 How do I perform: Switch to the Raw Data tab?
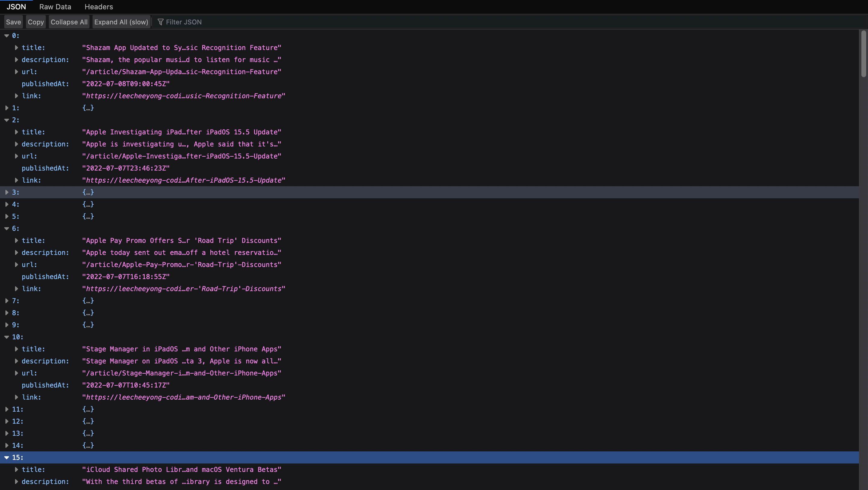click(x=55, y=7)
